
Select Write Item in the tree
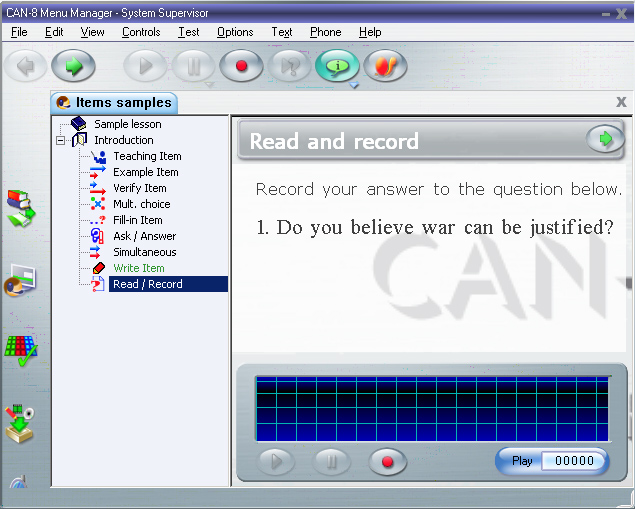pyautogui.click(x=139, y=268)
